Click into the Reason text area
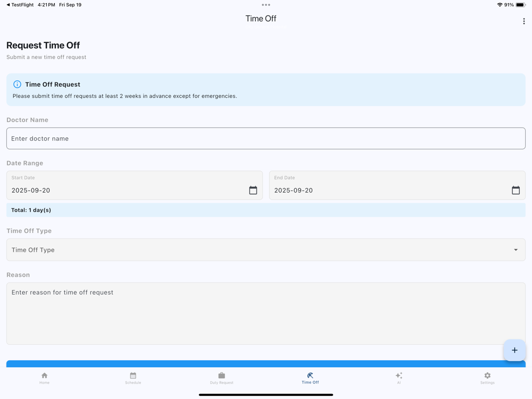Image resolution: width=532 pixels, height=399 pixels. tap(266, 313)
